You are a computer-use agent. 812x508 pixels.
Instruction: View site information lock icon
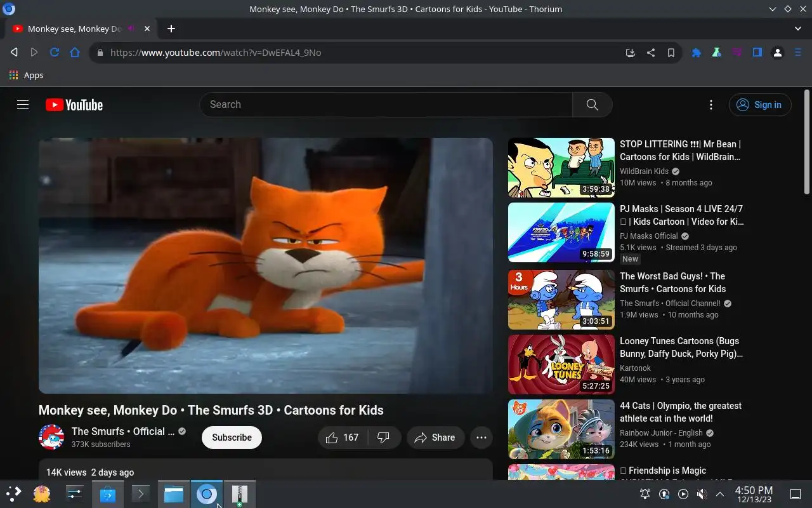point(100,53)
